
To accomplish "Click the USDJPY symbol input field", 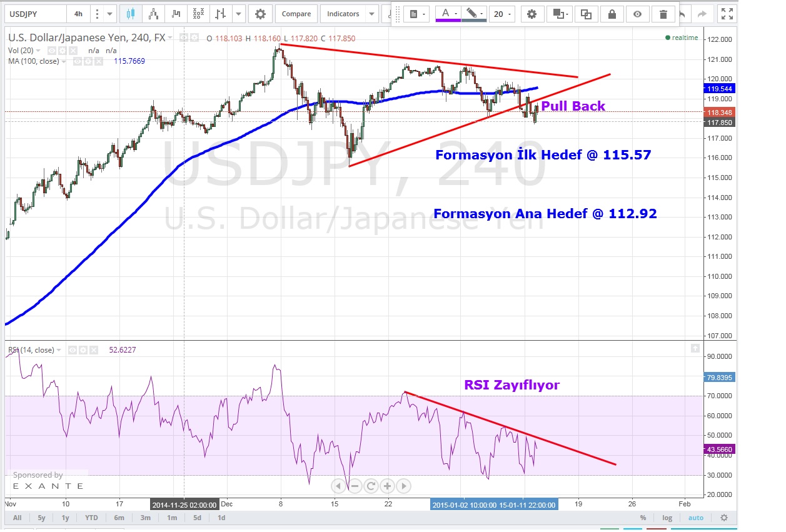I will 34,14.
